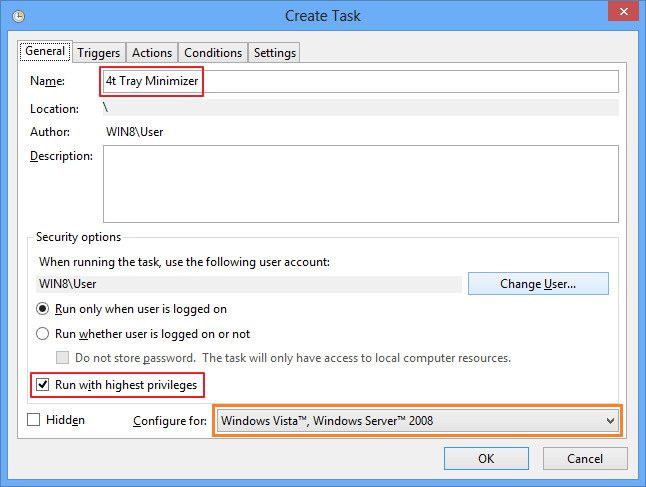Open the Configure for dropdown
The image size is (646, 487).
click(x=418, y=421)
